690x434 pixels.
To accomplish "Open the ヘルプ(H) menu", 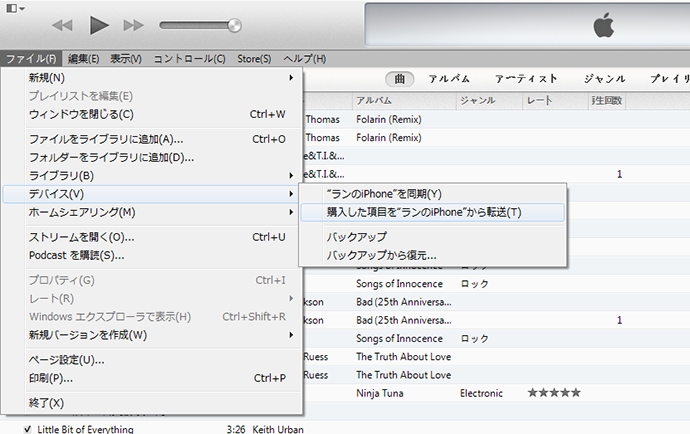I will pos(305,59).
